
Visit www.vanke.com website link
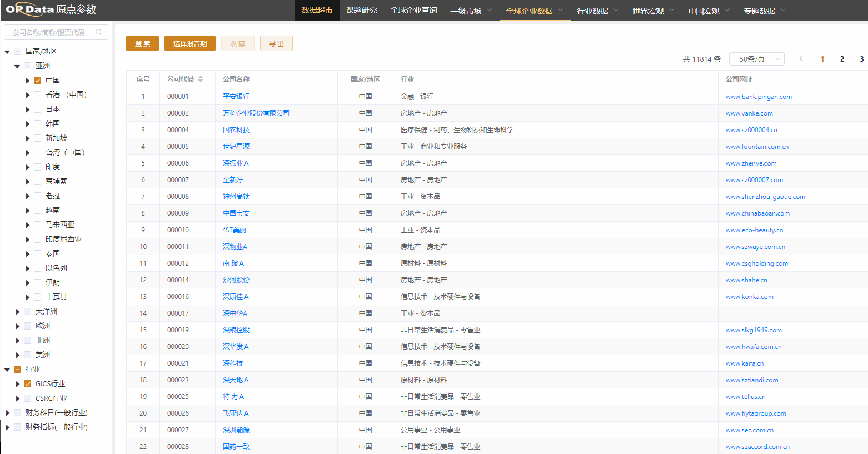(749, 113)
